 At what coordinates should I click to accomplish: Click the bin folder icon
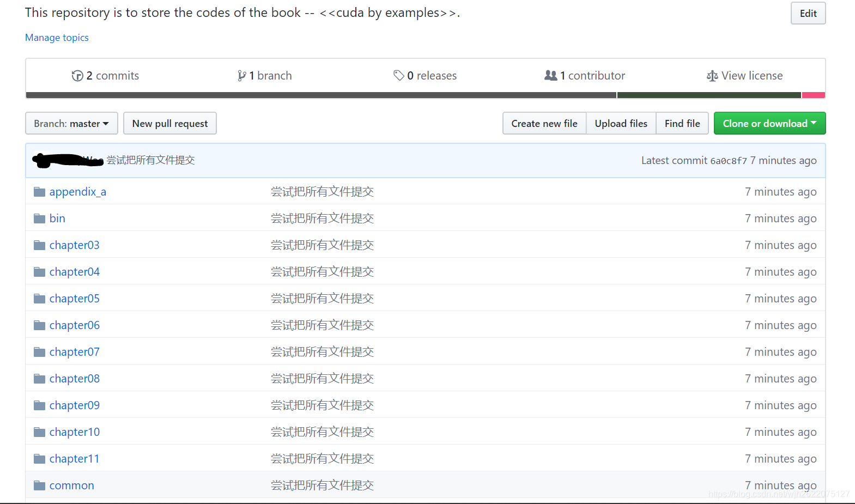39,218
